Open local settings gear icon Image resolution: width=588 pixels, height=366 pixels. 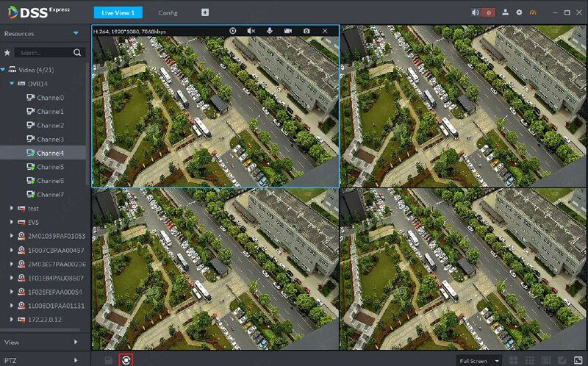[x=519, y=12]
